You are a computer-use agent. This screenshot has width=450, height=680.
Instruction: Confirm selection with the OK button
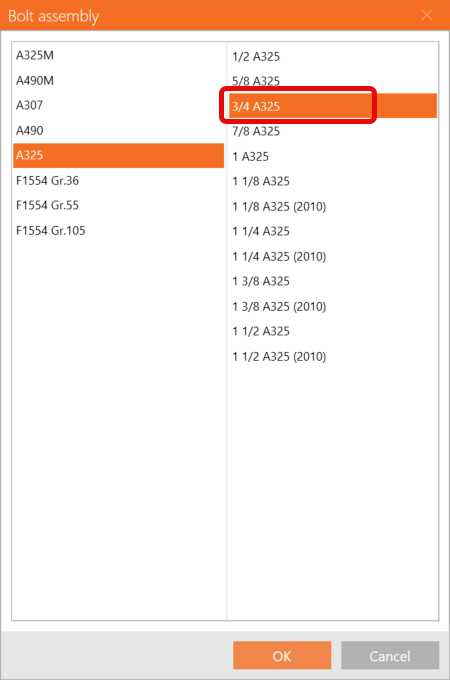pos(282,655)
